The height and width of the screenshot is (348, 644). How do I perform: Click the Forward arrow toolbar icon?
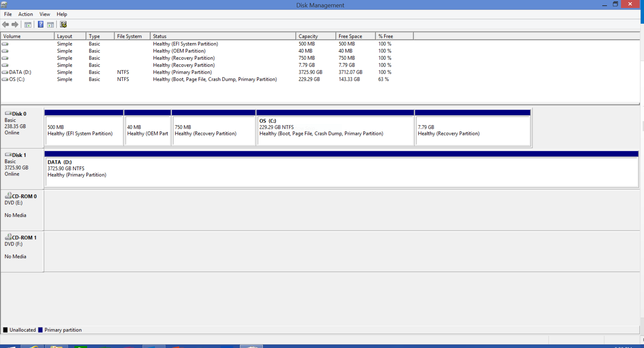point(15,24)
